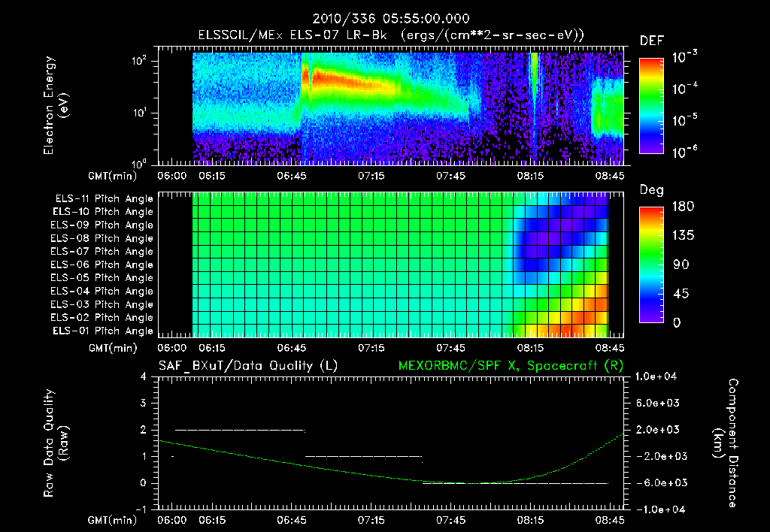The width and height of the screenshot is (770, 532).
Task: Select the ELS-11 Pitch Angle row label
Action: click(104, 199)
